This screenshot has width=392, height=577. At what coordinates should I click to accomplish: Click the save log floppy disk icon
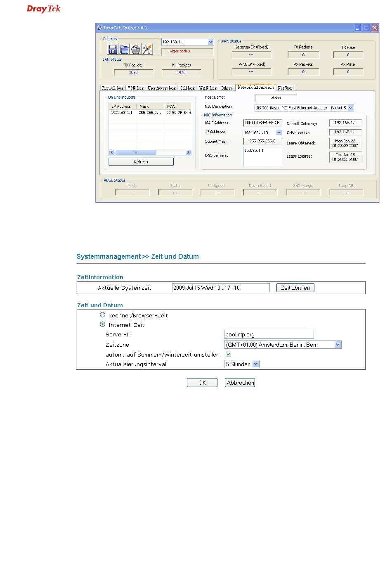click(112, 50)
